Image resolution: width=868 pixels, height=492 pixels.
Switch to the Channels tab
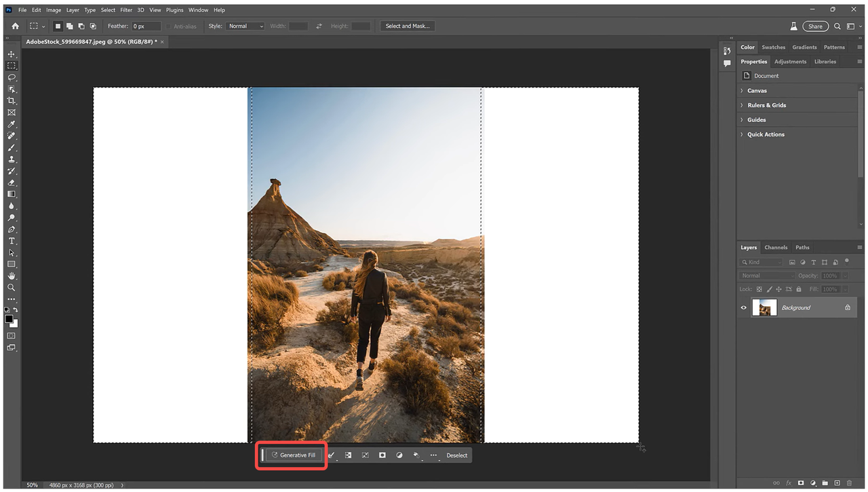(776, 247)
